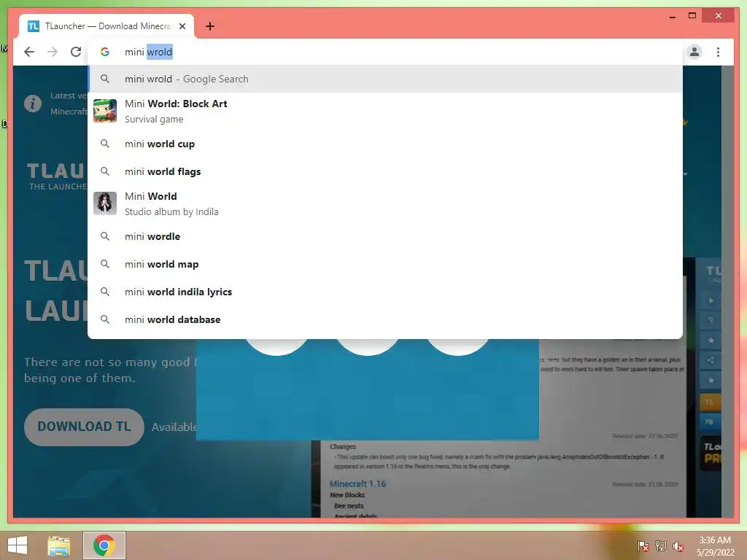Select Mini World studio album by Indila
Screen dimensions: 747x560
tap(385, 204)
